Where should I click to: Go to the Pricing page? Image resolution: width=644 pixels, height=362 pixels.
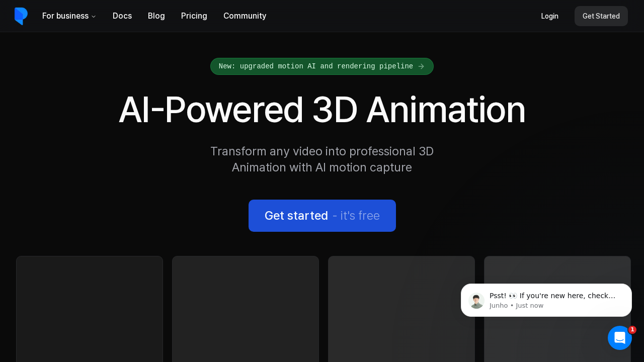point(194,16)
